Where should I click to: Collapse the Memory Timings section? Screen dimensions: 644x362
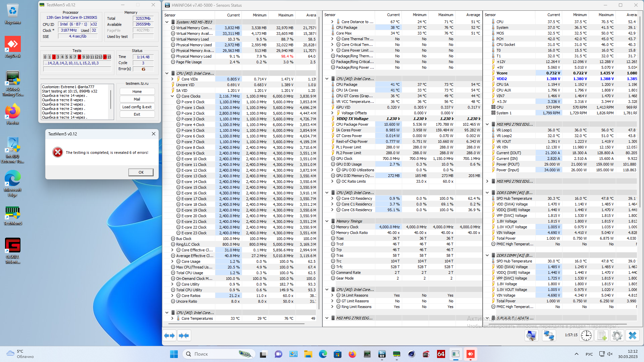click(x=327, y=221)
